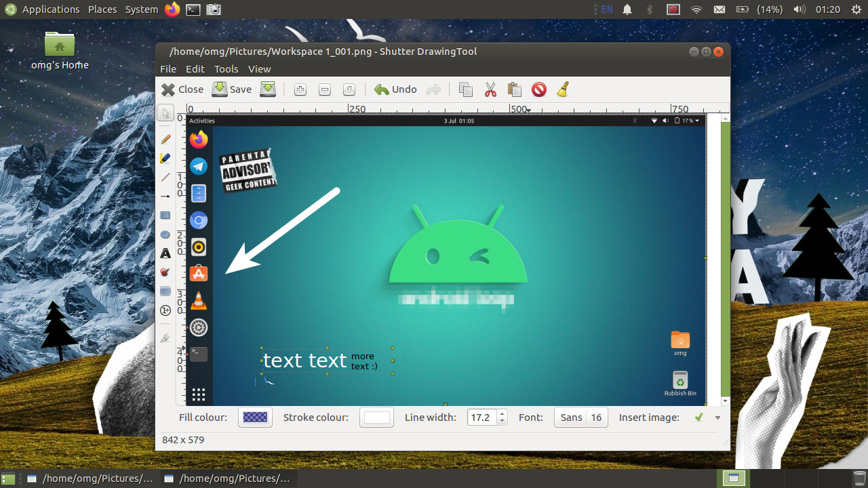Select the freehand pencil tool

[x=165, y=139]
